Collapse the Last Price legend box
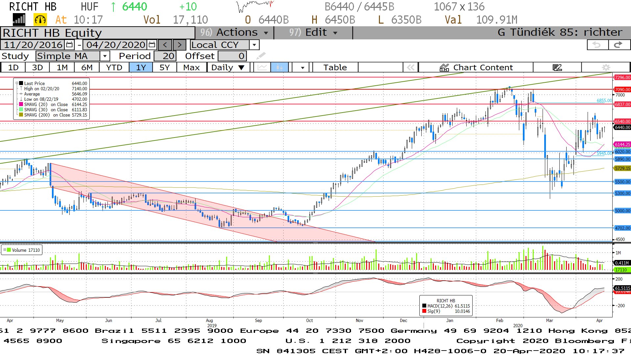Screen dimensions: 631x364 17,83
